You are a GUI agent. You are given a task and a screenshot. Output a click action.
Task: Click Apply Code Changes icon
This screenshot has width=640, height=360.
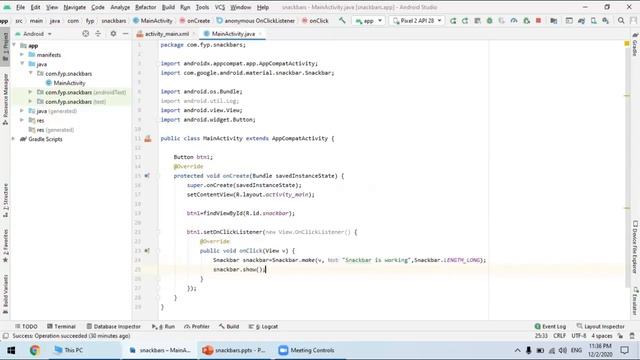[x=477, y=20]
